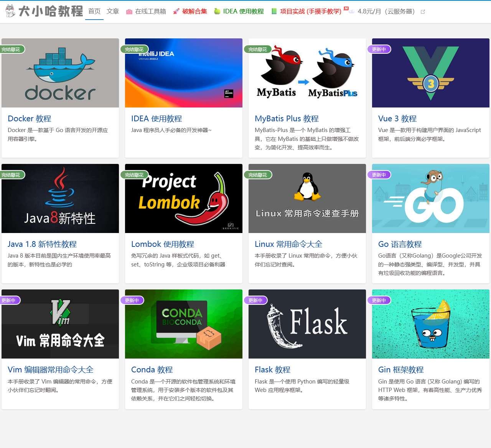Click the 犬小哈教程 site title
Image resolution: width=491 pixels, height=448 pixels.
pos(51,11)
